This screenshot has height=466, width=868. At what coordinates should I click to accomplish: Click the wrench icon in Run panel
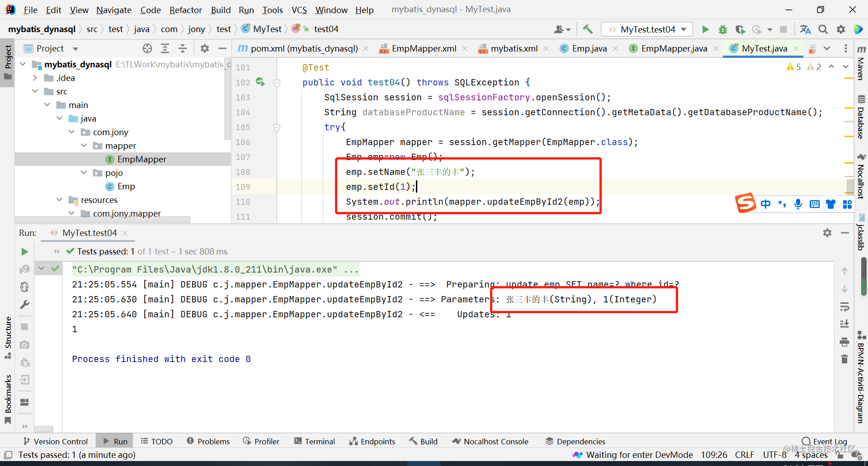tap(24, 305)
